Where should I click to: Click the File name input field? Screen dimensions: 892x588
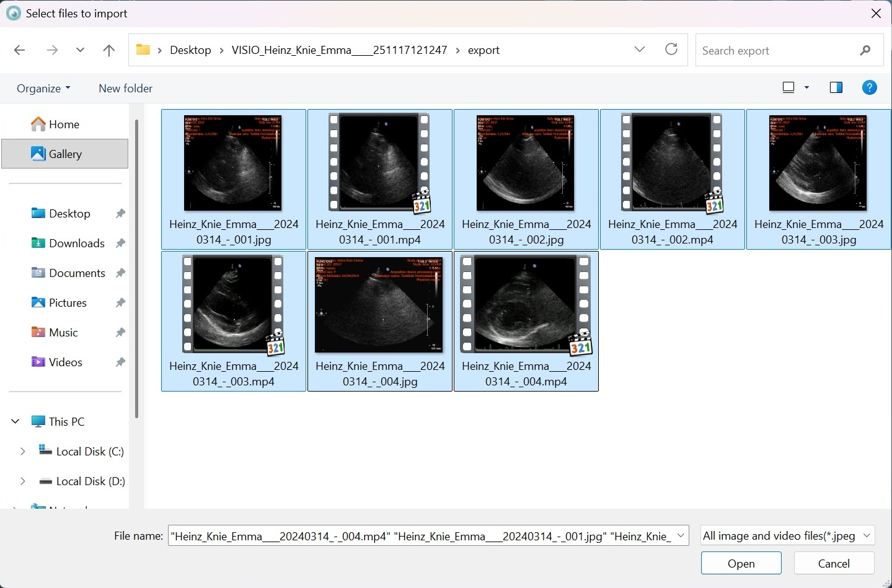pyautogui.click(x=422, y=536)
